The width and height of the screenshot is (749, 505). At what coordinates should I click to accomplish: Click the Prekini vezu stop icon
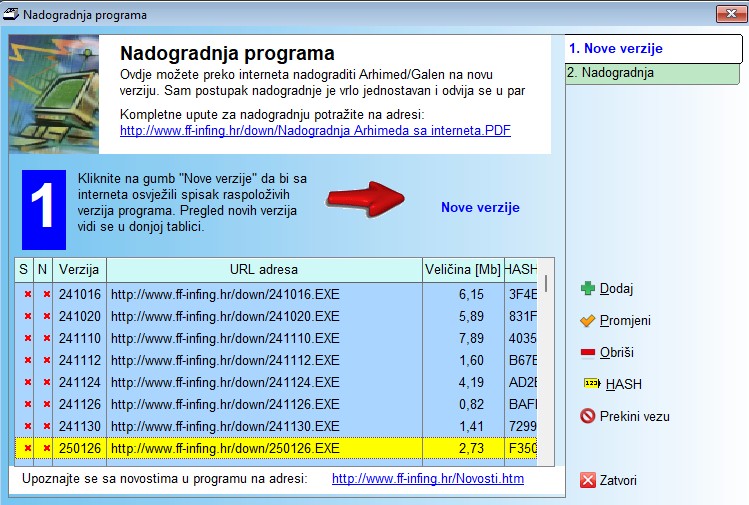588,416
